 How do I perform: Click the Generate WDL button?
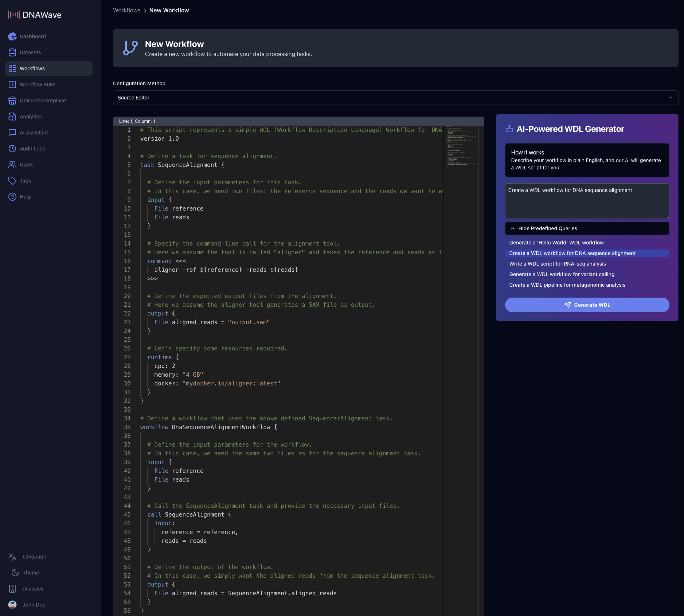(587, 305)
